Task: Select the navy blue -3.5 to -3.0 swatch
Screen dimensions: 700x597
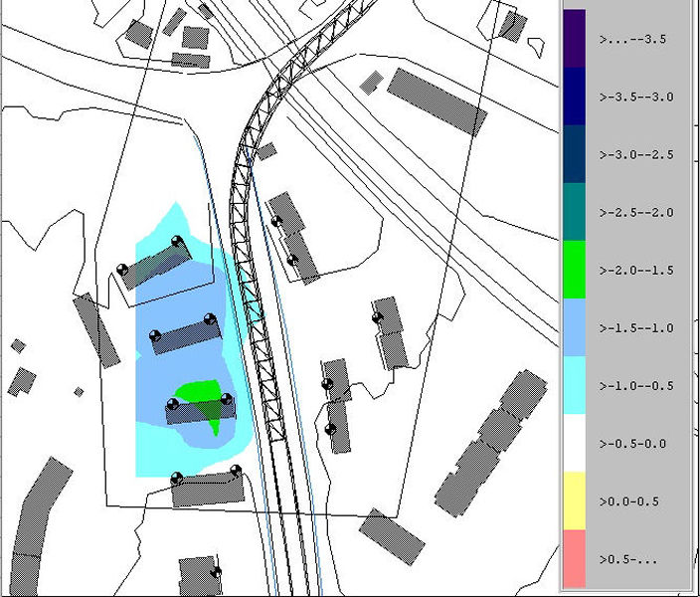Action: [574, 97]
